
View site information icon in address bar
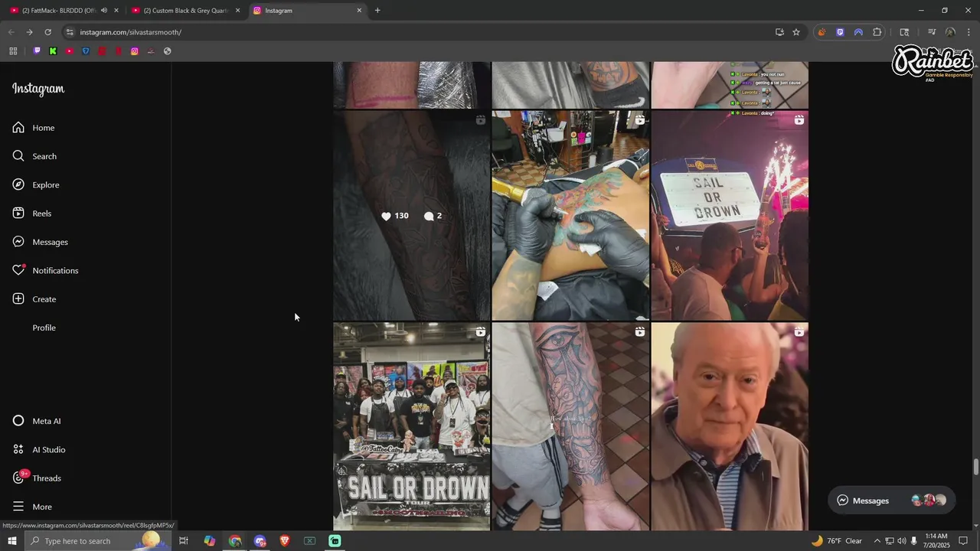click(x=70, y=32)
